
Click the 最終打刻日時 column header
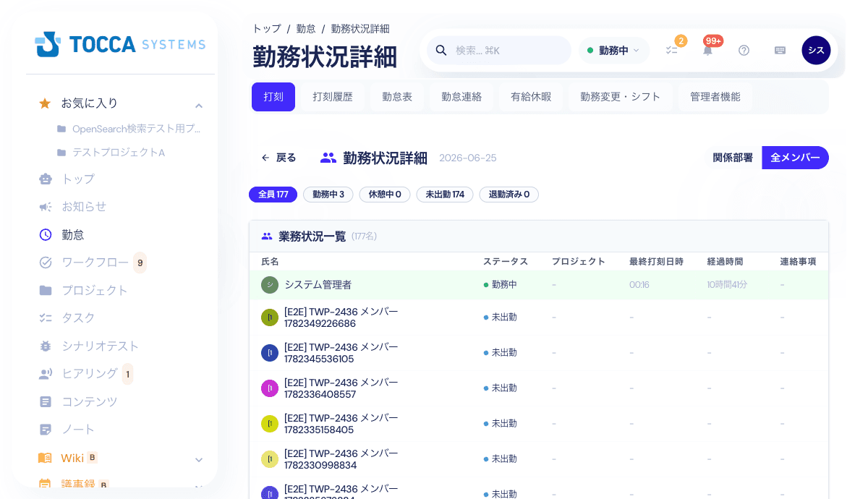pos(656,261)
